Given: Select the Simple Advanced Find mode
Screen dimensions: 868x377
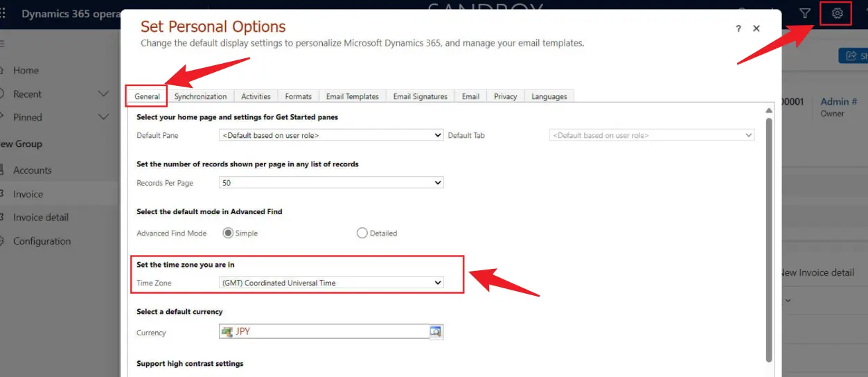Looking at the screenshot, I should tap(228, 234).
